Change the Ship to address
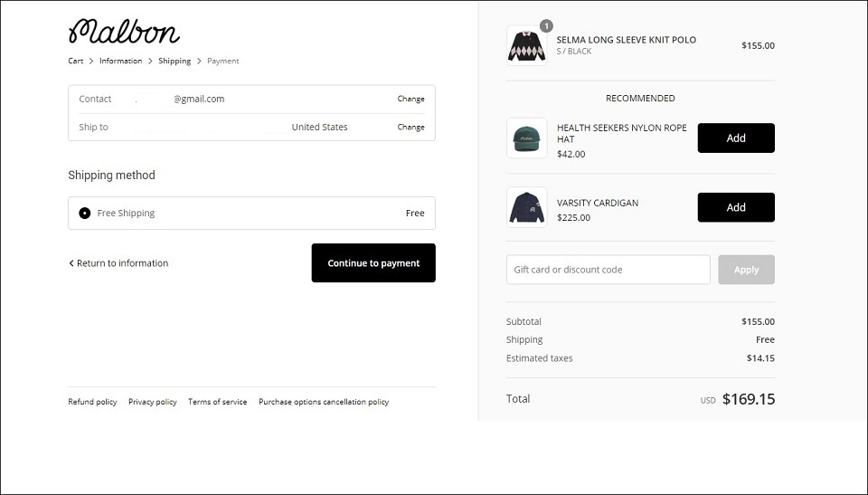This screenshot has height=495, width=868. [x=410, y=127]
